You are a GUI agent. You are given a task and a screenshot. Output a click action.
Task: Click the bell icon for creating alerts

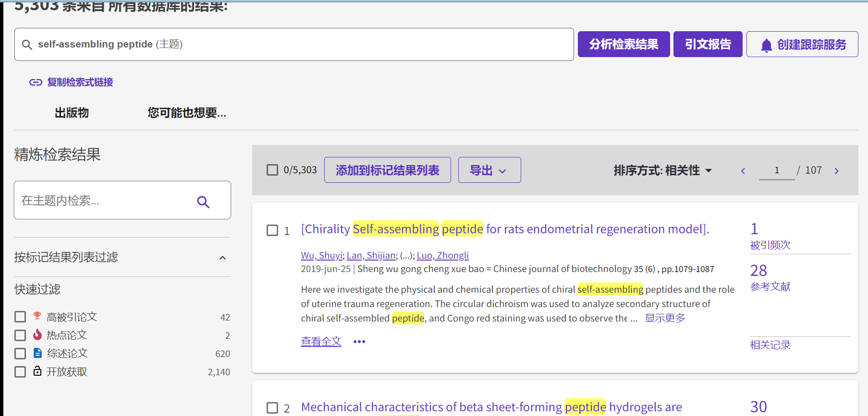coord(766,46)
